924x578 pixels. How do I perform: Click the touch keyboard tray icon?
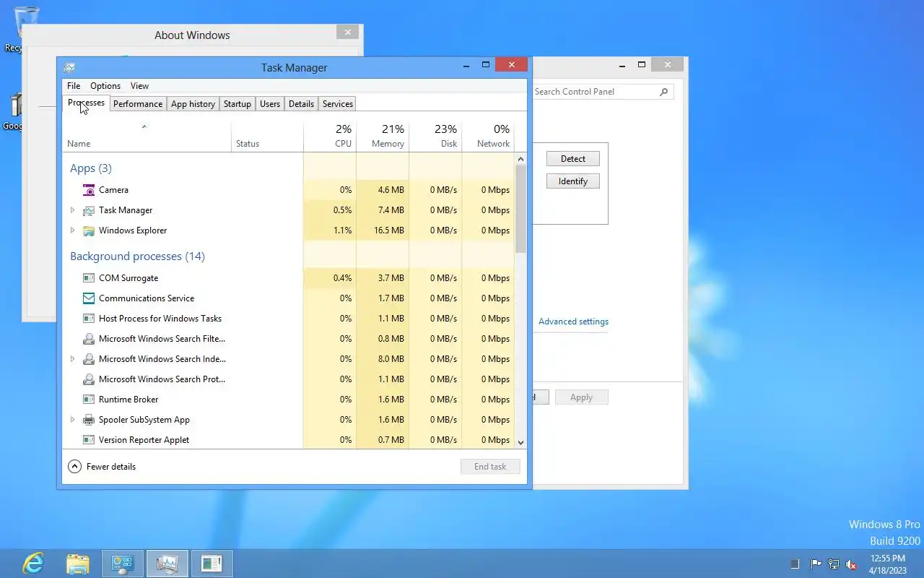pos(795,564)
